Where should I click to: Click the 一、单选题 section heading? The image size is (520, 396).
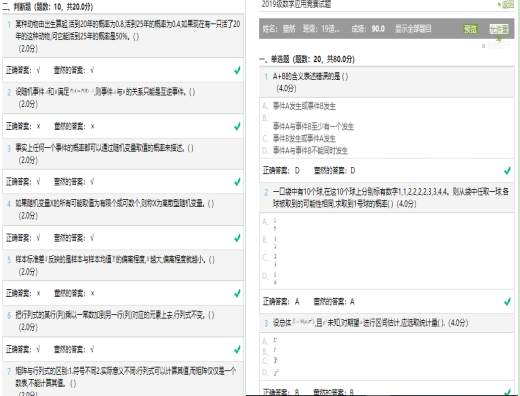pos(307,59)
